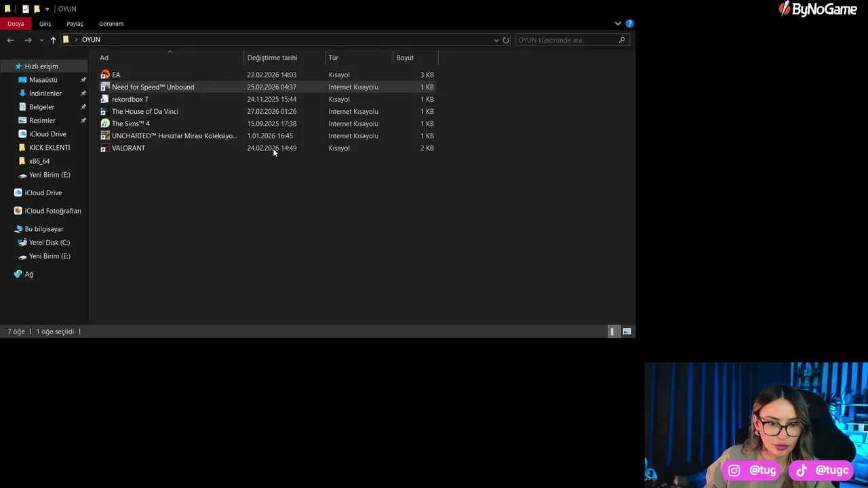Click the Properties quick access toolbar icon
The image size is (868, 488).
pos(26,9)
